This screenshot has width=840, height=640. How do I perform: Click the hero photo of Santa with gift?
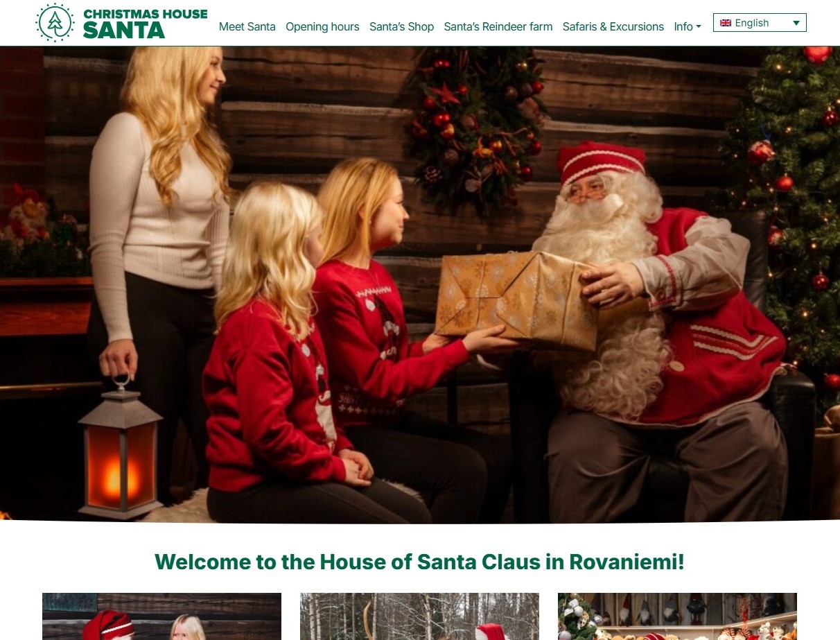(420, 284)
